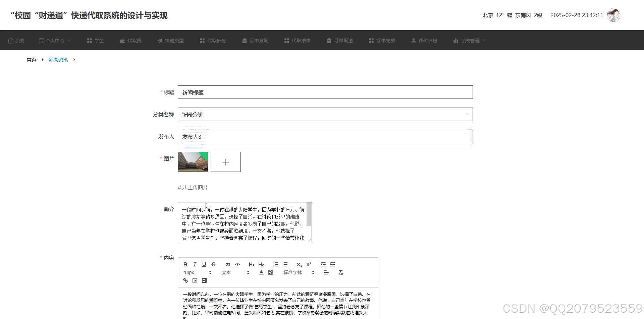Toggle bold formatting in the editor

click(185, 264)
